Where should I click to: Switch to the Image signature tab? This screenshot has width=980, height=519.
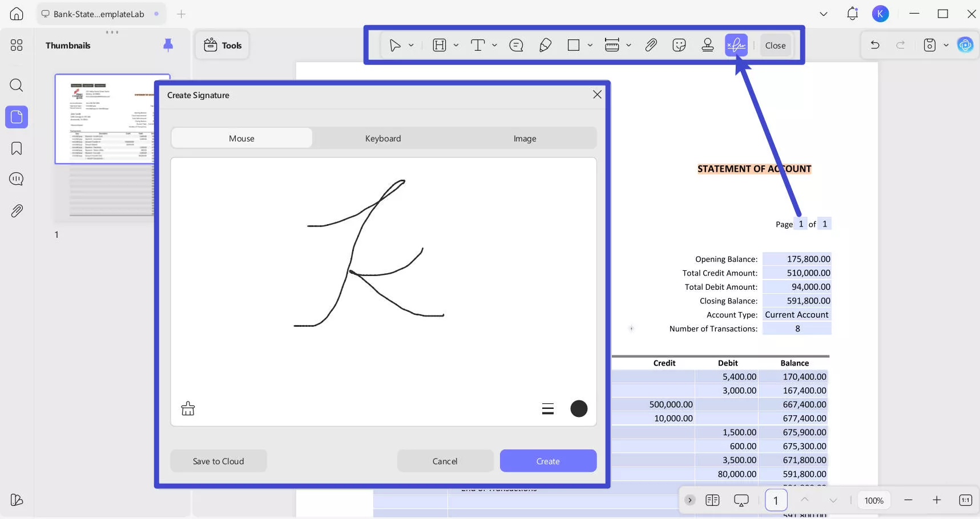[525, 139]
